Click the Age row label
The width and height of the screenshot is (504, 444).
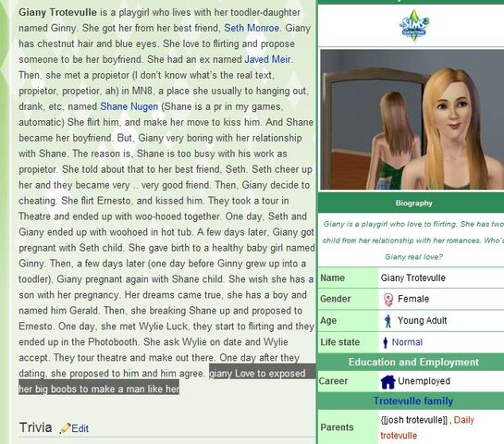pos(328,321)
